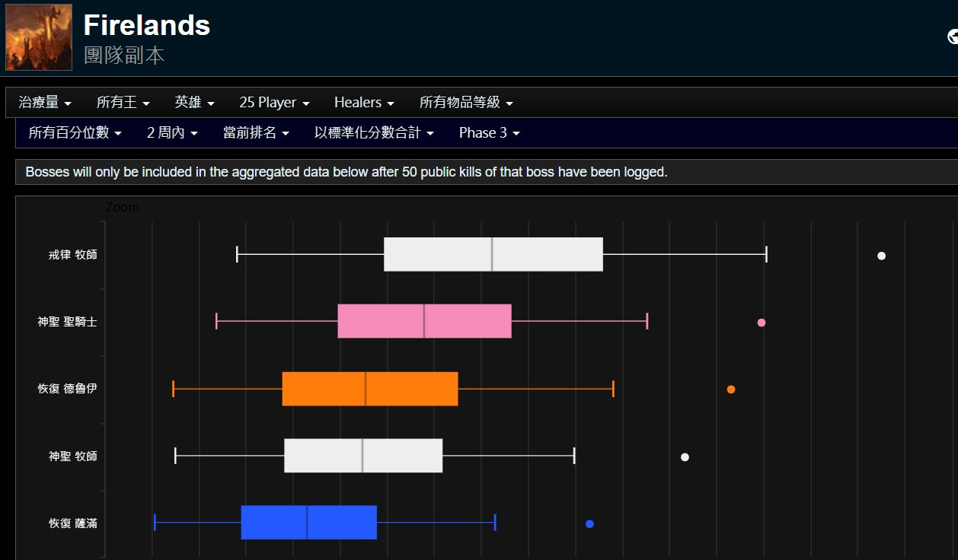Expand the 所有百分位數 percentile dropdown
The image size is (958, 560).
click(x=75, y=132)
